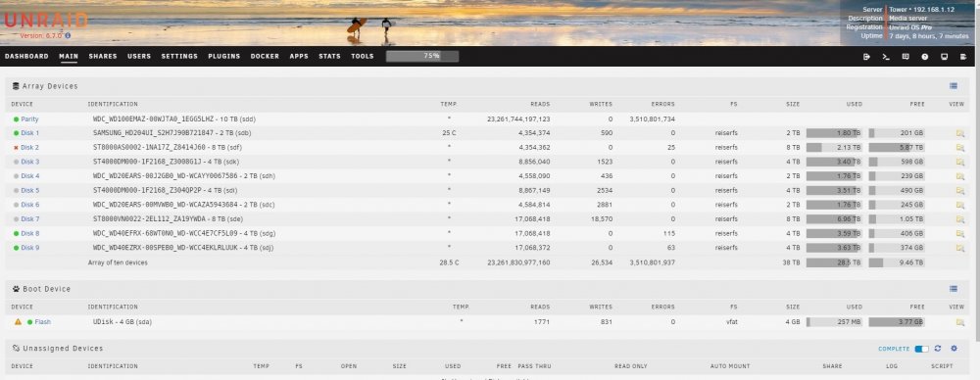Browse Disk 7 contents via view icon
Viewport: 980px width, 380px height.
(960, 219)
